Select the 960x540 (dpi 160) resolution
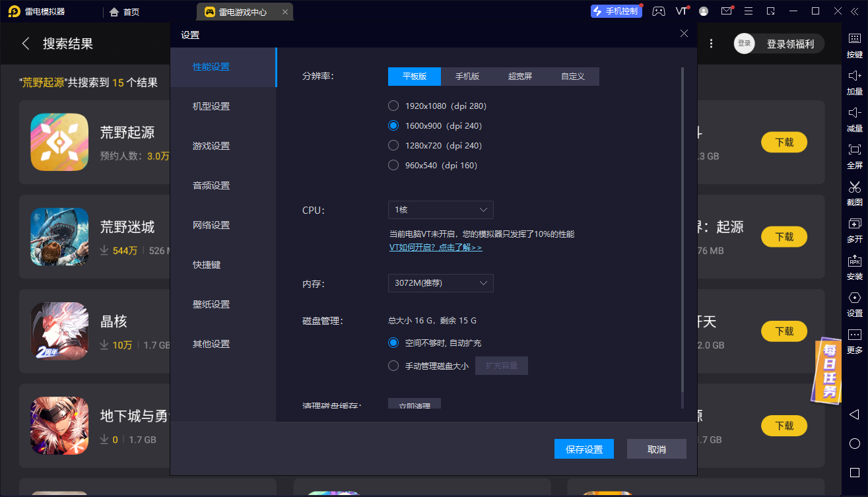Screen dimensions: 868x497 tap(393, 165)
